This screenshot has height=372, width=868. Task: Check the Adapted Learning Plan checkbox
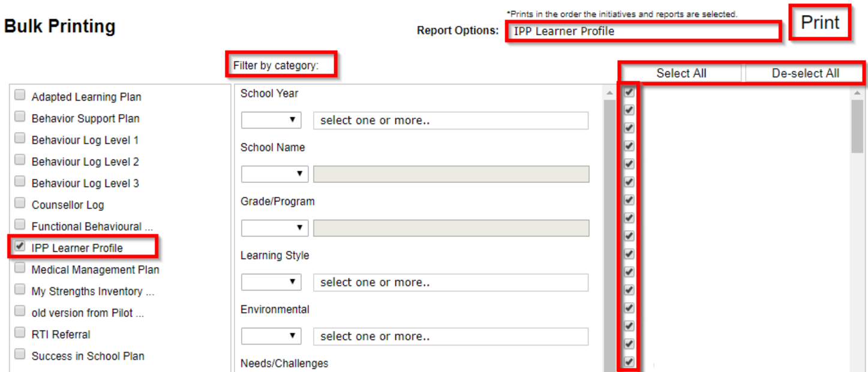pos(20,95)
